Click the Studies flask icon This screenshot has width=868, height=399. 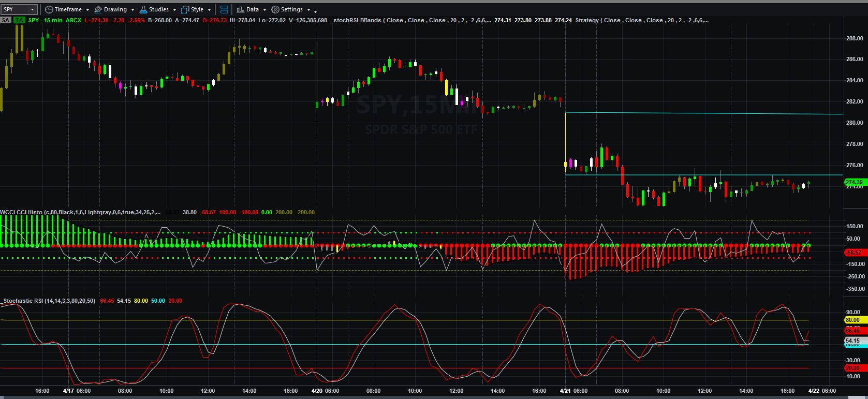coord(143,9)
